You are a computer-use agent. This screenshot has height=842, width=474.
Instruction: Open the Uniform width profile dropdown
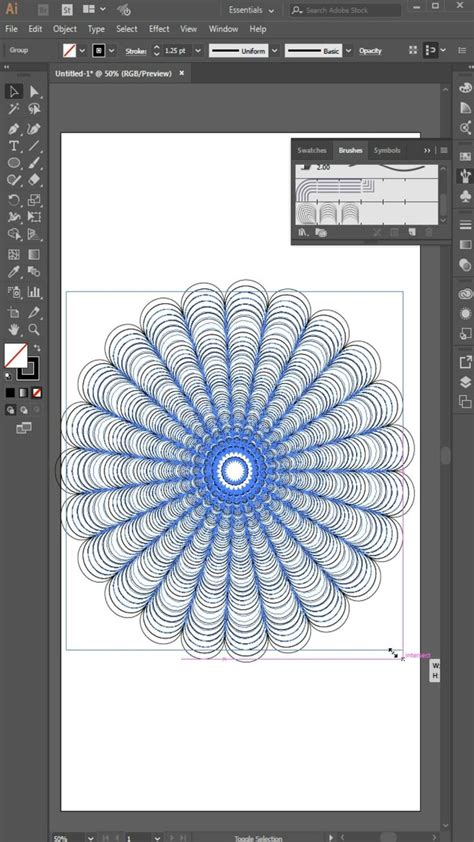click(x=275, y=50)
